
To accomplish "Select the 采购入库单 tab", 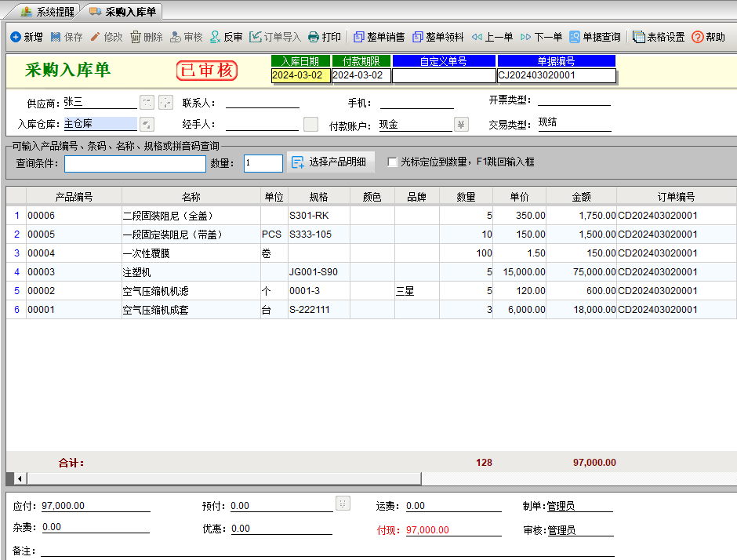I will click(122, 12).
